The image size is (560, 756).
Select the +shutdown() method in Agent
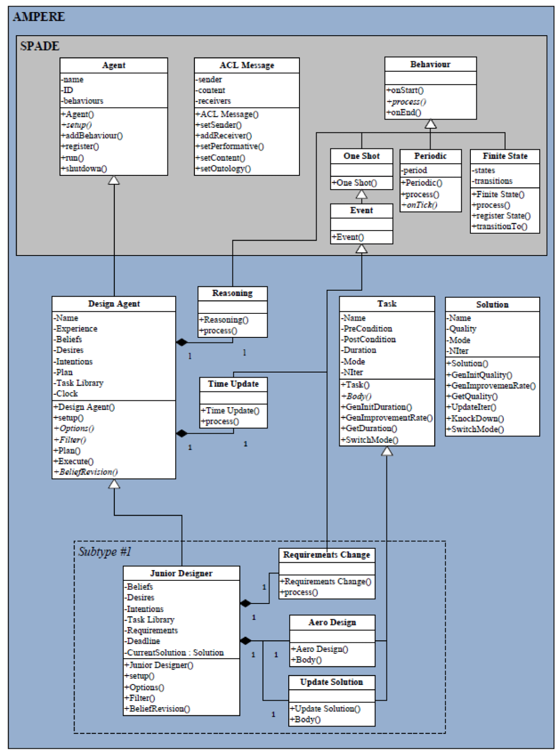(84, 169)
